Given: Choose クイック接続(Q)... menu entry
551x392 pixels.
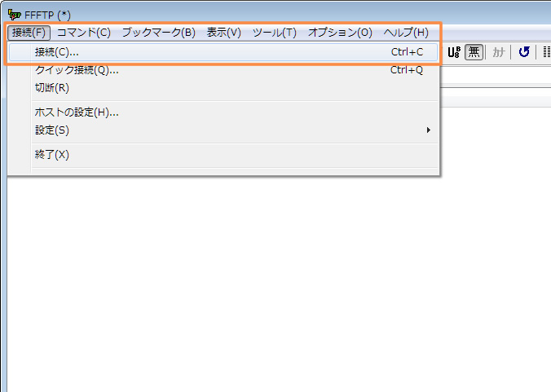Looking at the screenshot, I should pyautogui.click(x=223, y=70).
